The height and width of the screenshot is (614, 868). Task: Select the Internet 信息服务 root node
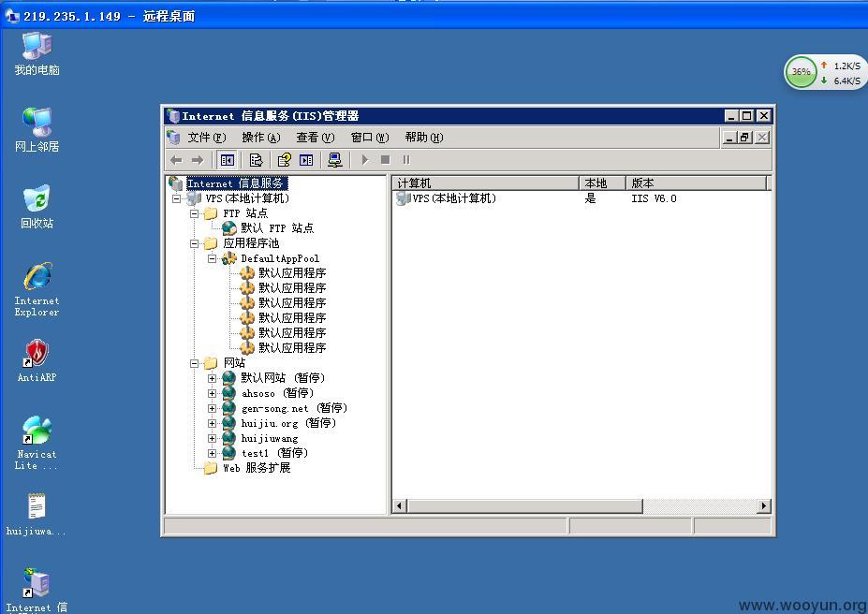tap(236, 183)
